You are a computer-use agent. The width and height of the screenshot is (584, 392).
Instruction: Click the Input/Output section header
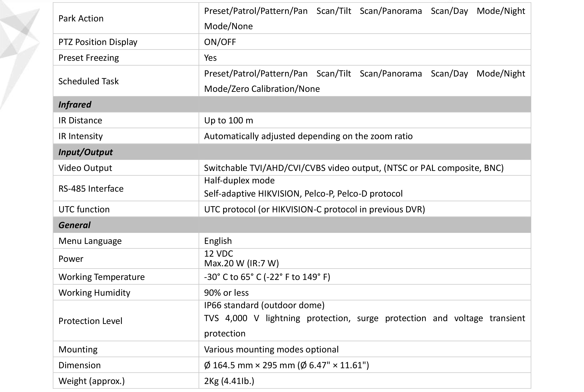point(85,152)
